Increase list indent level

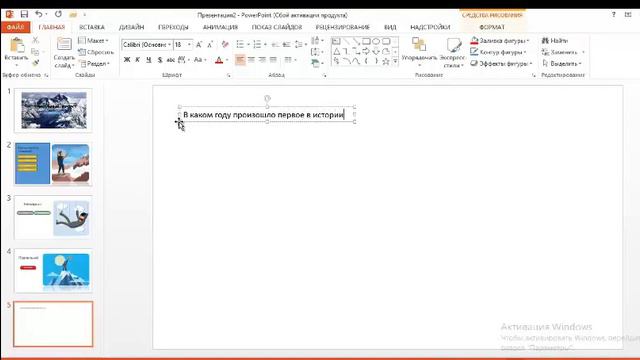click(x=287, y=44)
